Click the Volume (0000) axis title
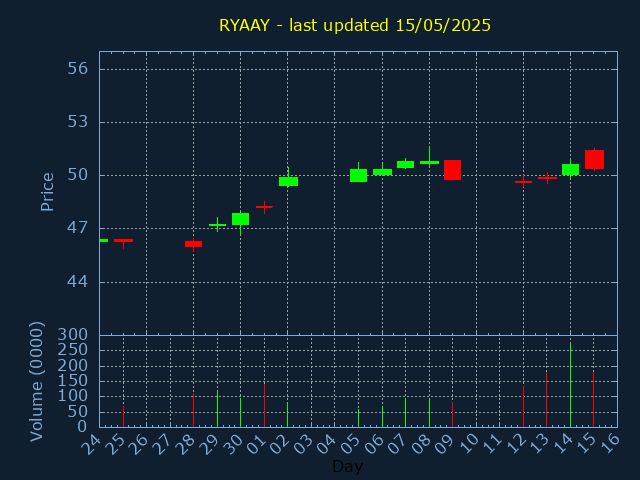The image size is (640, 480). tap(37, 382)
